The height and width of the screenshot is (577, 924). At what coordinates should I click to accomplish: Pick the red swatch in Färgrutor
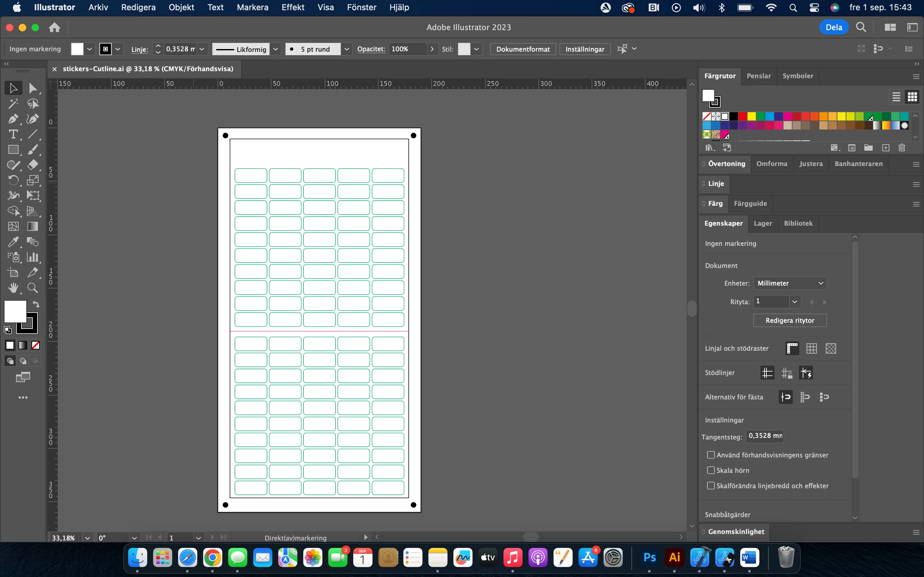742,116
